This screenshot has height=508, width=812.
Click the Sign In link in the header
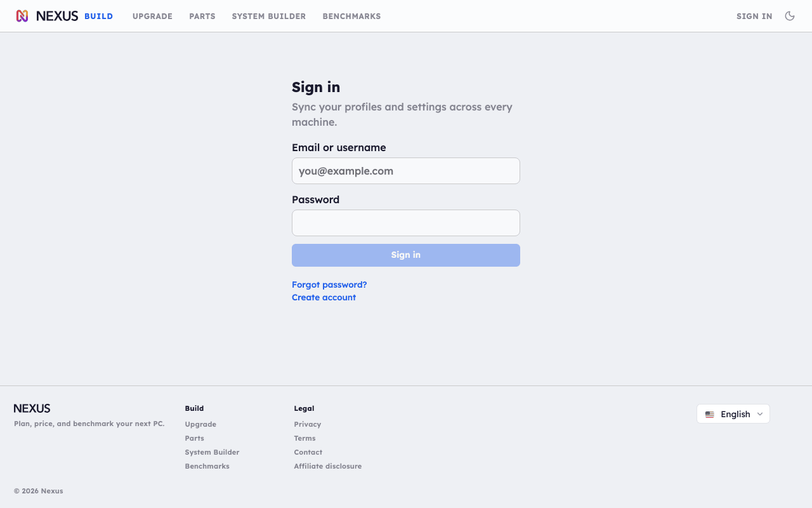[754, 17]
